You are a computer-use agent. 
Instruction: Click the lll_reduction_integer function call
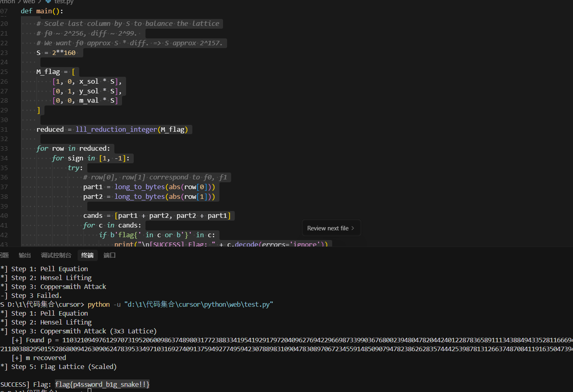pos(116,130)
